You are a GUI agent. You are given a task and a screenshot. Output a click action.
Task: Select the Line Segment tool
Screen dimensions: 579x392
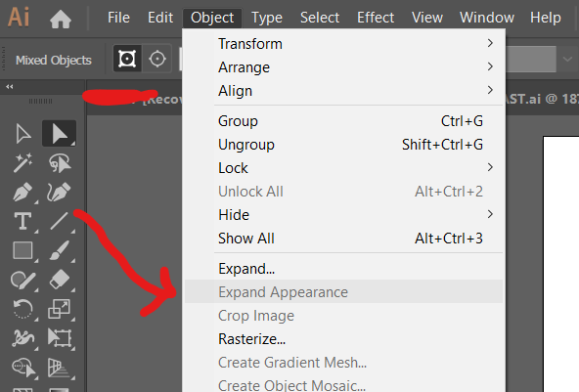(x=59, y=221)
